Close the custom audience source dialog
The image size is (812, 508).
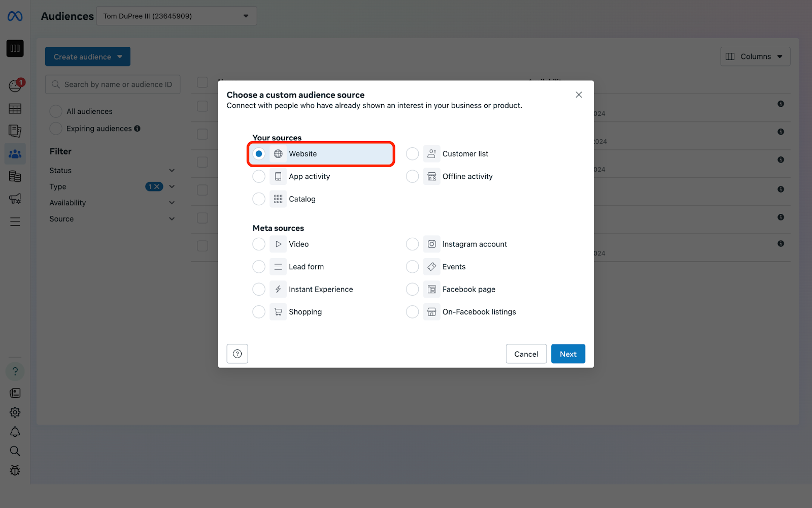579,94
